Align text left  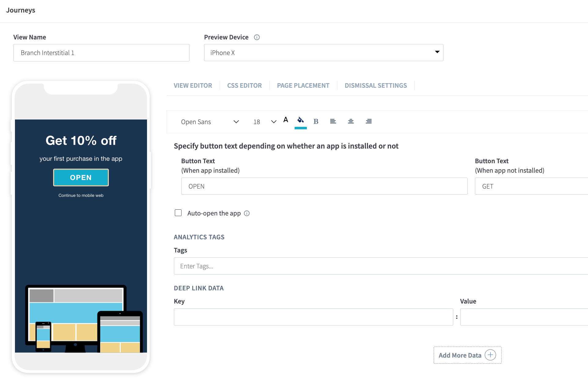tap(333, 121)
